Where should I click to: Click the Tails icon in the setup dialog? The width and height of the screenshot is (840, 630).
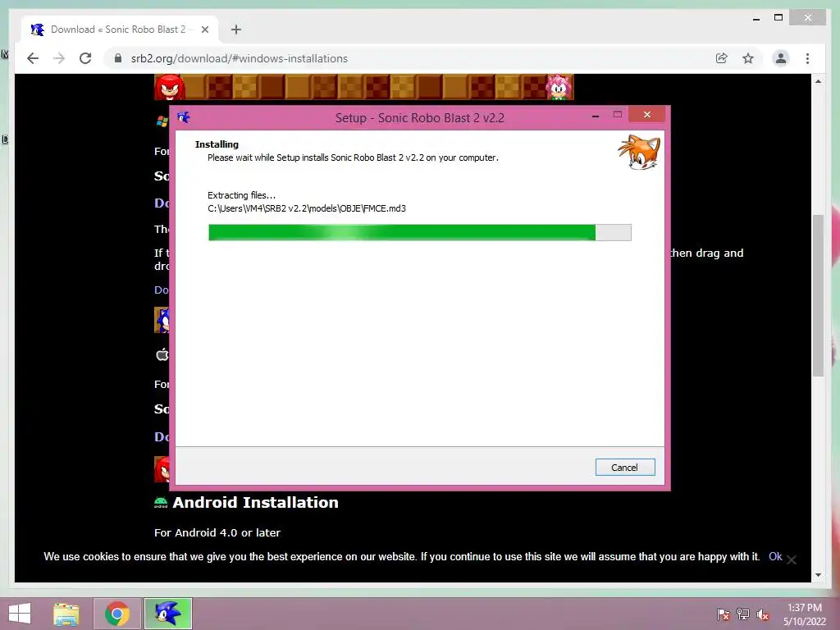pyautogui.click(x=639, y=153)
